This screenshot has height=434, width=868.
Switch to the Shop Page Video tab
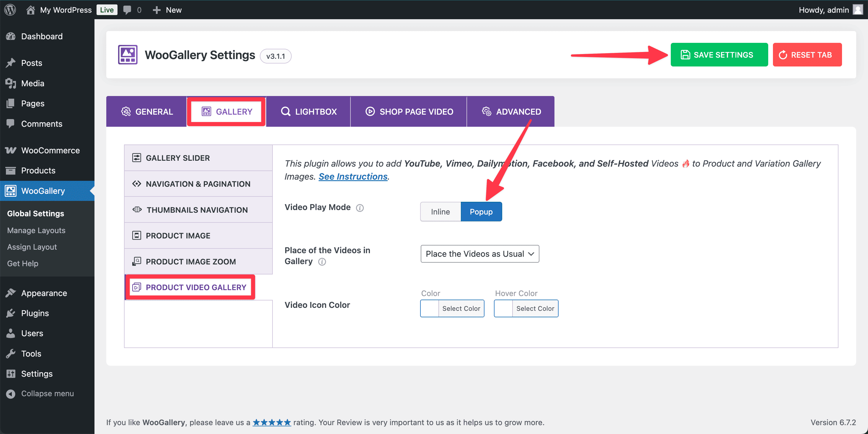click(409, 112)
